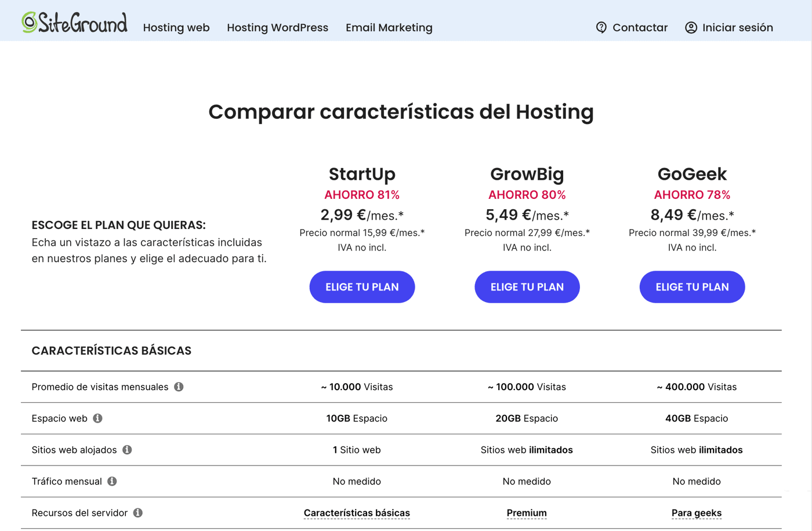Click the 2,99 €/mes price
The height and width of the screenshot is (531, 812).
[x=362, y=215]
